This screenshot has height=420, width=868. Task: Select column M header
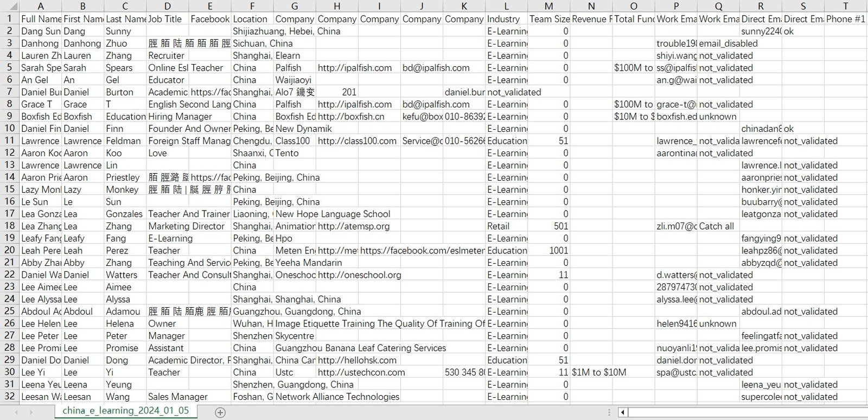(549, 6)
